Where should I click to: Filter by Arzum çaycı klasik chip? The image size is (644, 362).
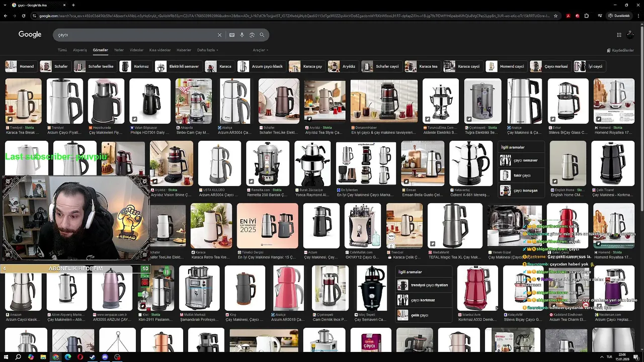(x=261, y=66)
